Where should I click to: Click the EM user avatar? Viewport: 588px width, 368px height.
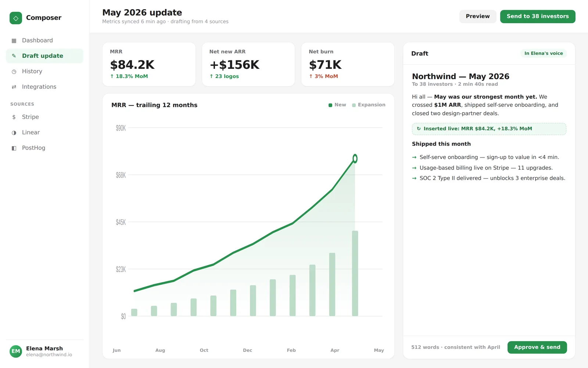[x=16, y=351]
